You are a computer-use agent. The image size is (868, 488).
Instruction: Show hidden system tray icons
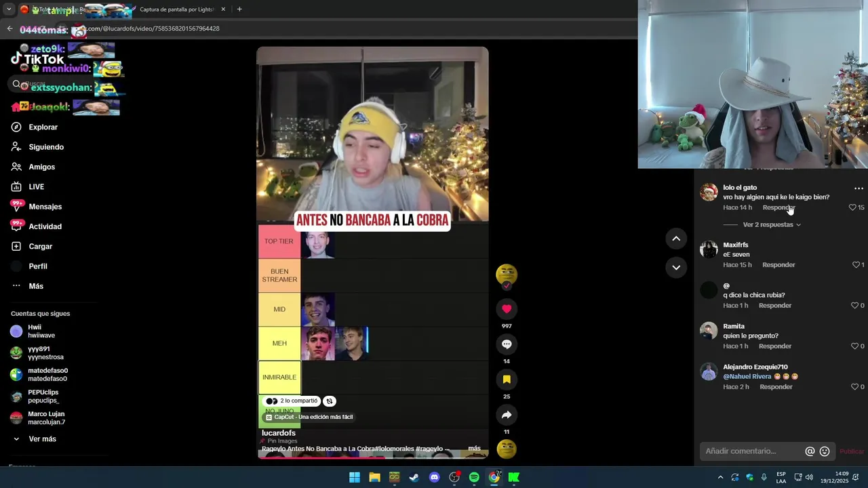point(720,477)
